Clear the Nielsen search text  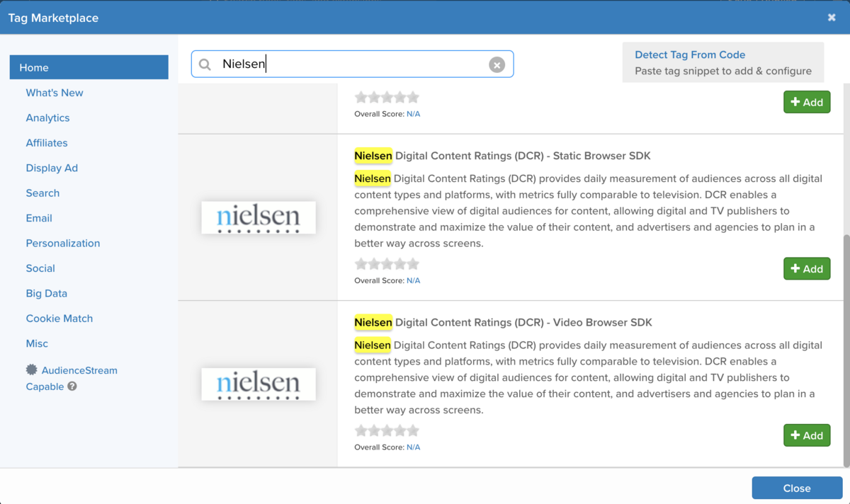(497, 64)
